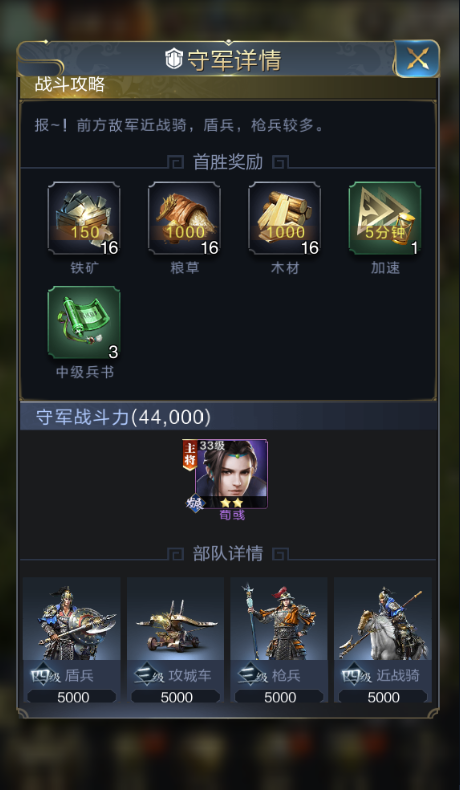Tap the 部队详情 section title
Viewport: 460px width, 790px height.
click(x=228, y=554)
